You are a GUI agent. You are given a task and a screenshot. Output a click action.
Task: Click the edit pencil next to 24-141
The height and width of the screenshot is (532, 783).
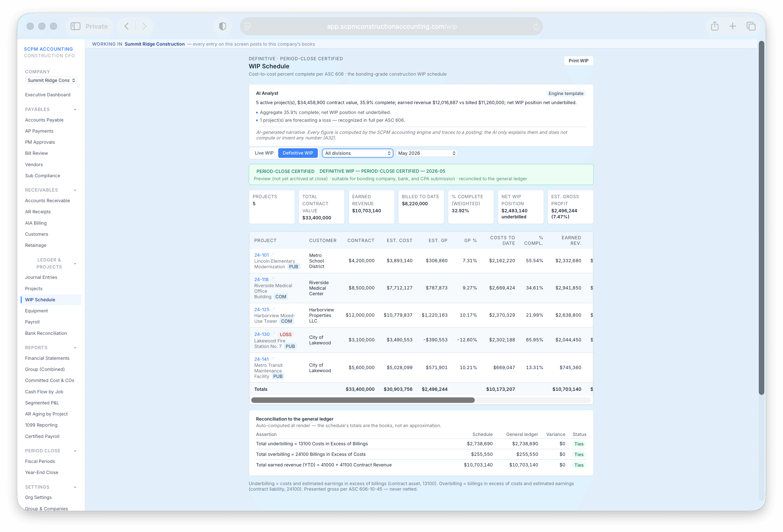tap(273, 359)
